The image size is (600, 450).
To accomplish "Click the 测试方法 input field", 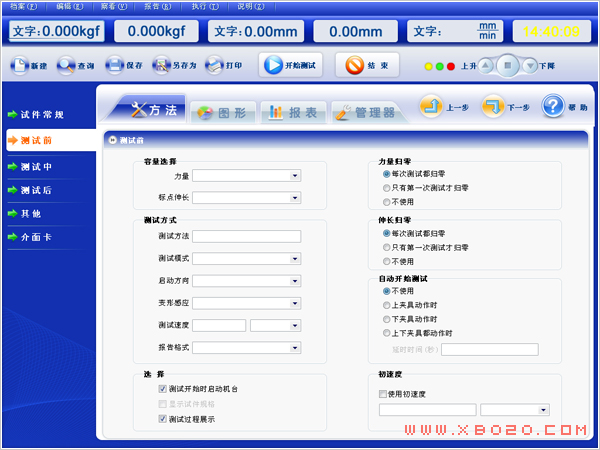I will pos(247,236).
